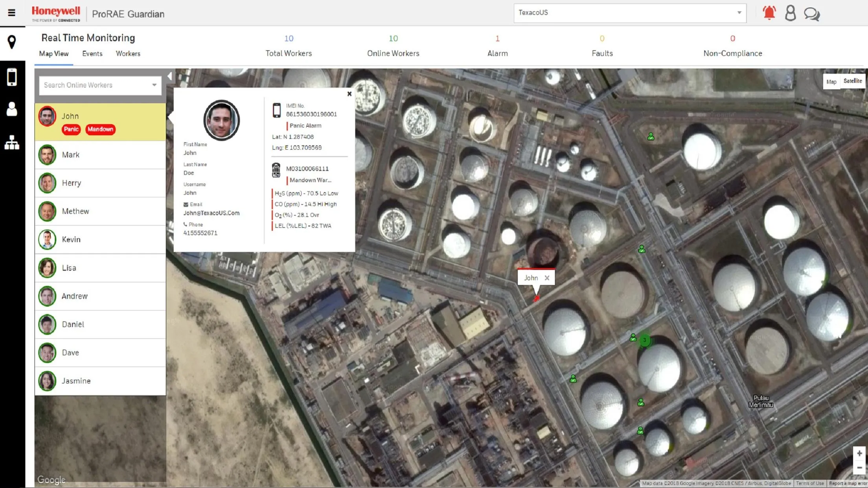Screen dimensions: 868x488
Task: Click the email envelope icon
Action: 186,204
